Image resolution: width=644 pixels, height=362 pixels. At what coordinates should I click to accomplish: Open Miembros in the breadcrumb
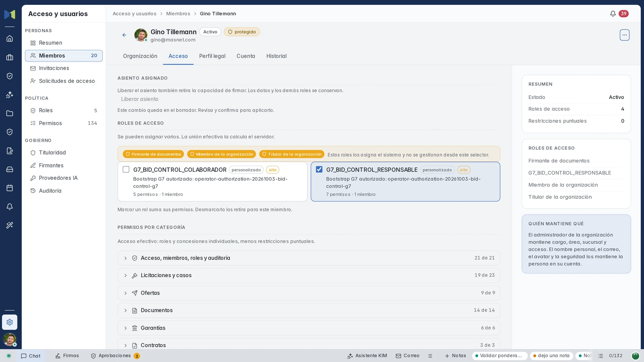click(x=178, y=14)
